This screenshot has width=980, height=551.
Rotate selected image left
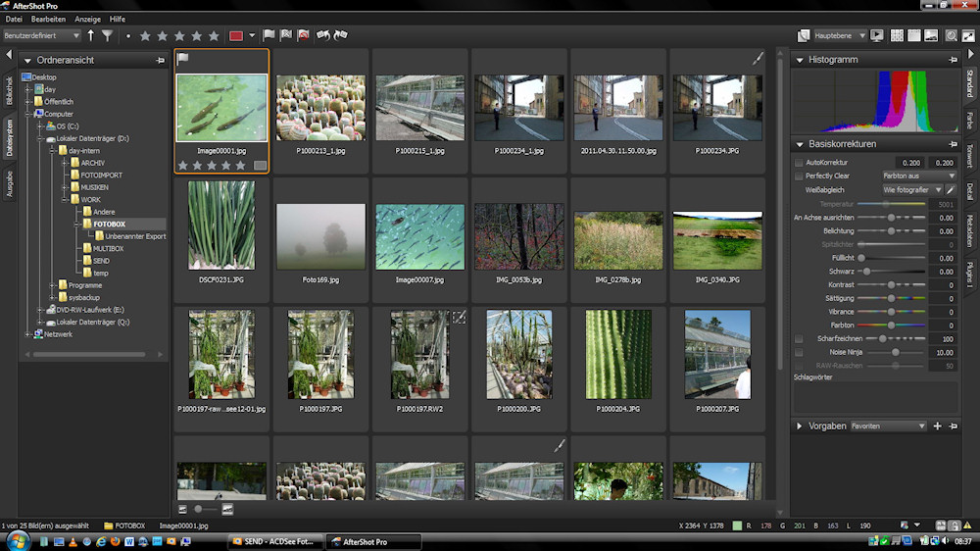pos(325,35)
